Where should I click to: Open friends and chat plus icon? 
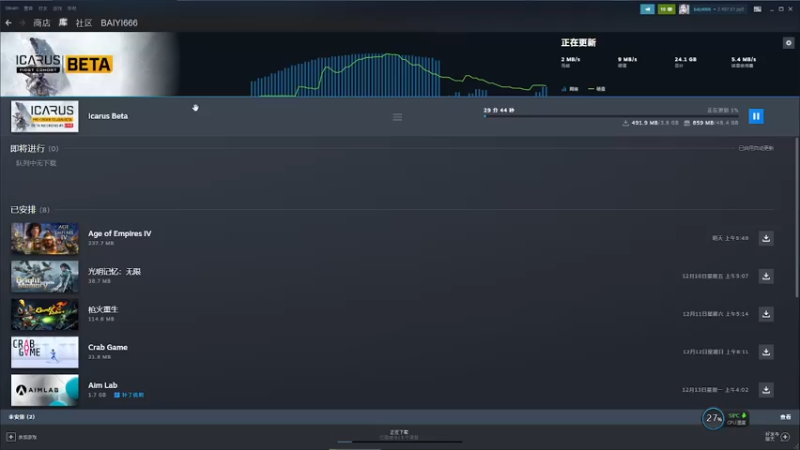click(785, 437)
